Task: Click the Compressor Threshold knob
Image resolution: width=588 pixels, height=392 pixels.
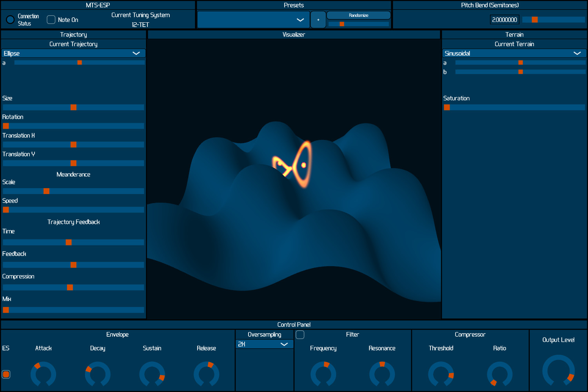Action: pos(441,374)
